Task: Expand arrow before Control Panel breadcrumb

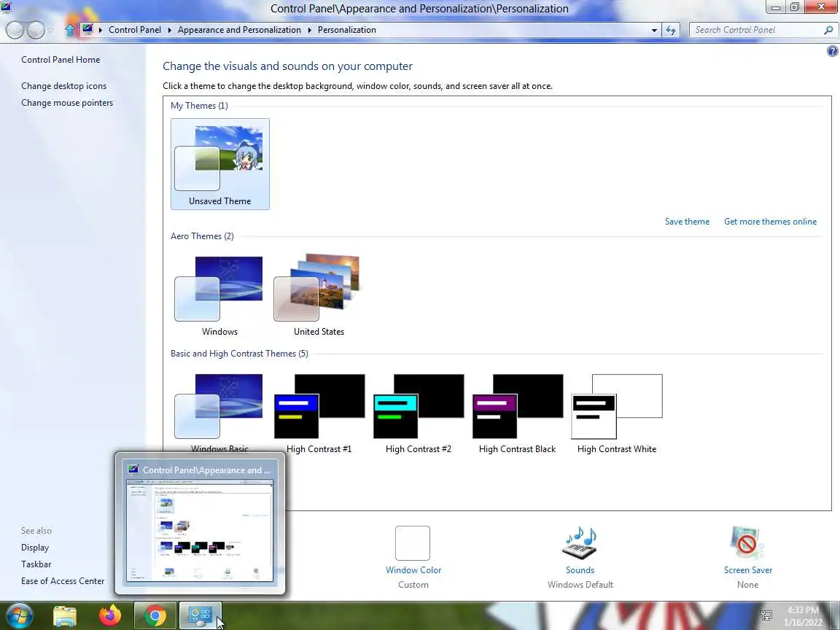Action: click(x=100, y=30)
